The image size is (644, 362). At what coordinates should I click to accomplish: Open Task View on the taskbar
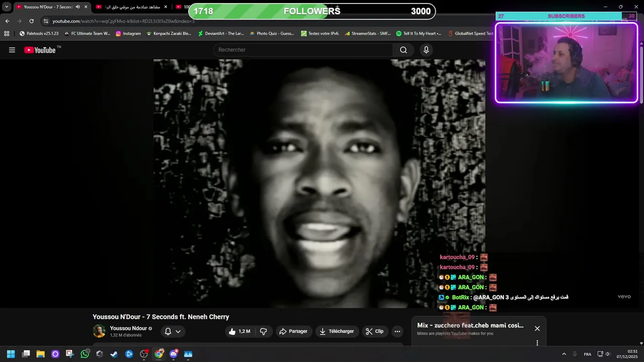pos(26,354)
